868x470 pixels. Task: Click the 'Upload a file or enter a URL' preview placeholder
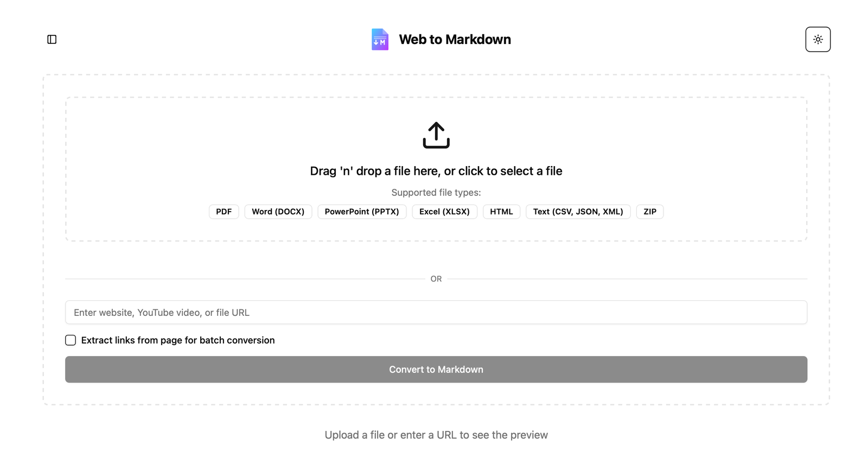(436, 435)
